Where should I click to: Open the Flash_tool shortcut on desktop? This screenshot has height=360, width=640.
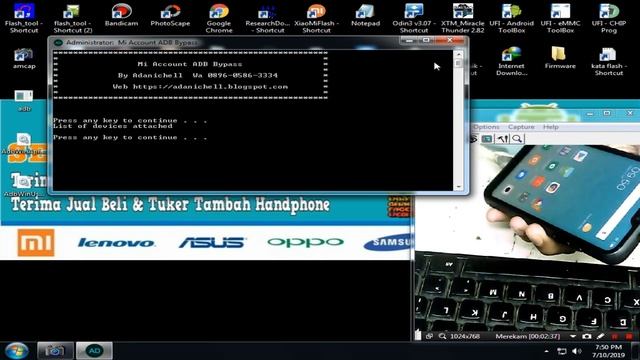(x=24, y=18)
